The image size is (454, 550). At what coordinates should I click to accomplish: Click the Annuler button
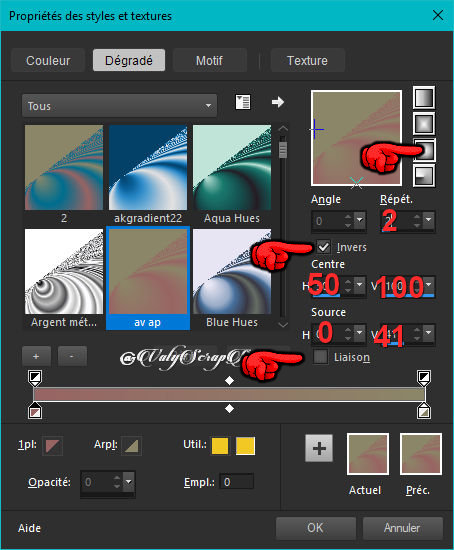coord(402,528)
